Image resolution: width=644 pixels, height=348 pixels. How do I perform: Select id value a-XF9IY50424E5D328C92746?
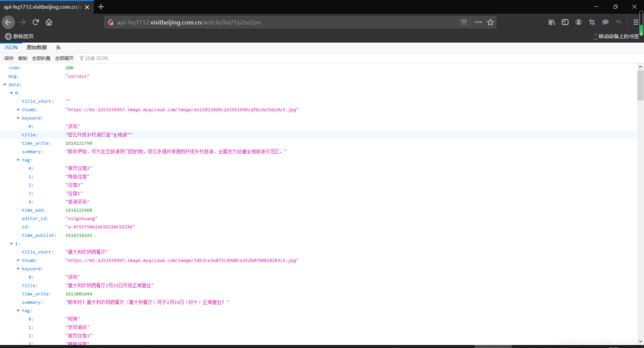tap(100, 227)
